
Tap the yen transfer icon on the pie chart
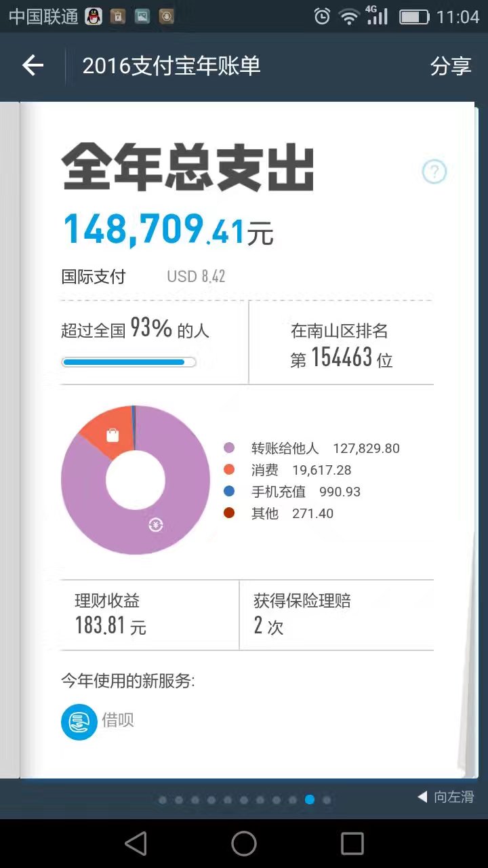(156, 524)
